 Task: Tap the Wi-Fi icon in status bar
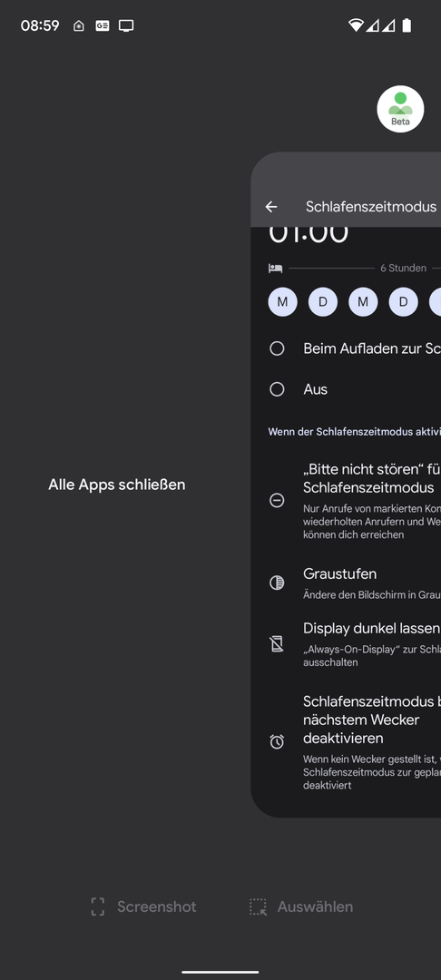[x=356, y=25]
